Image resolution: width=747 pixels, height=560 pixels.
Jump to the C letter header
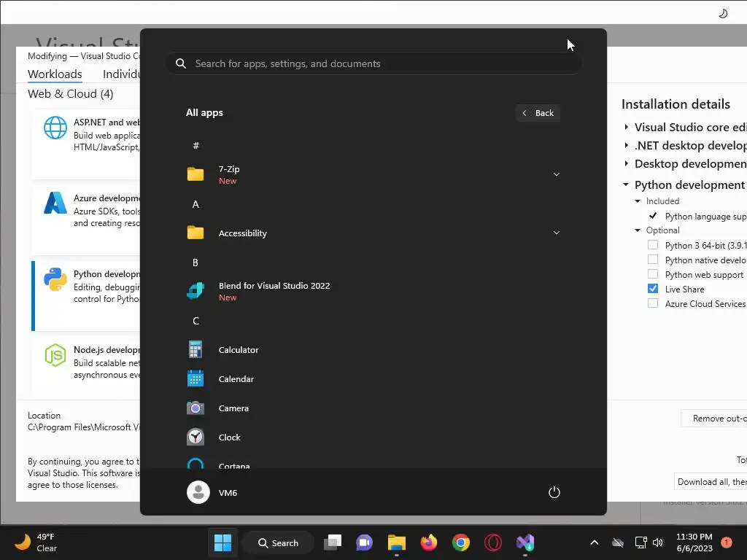pos(196,321)
